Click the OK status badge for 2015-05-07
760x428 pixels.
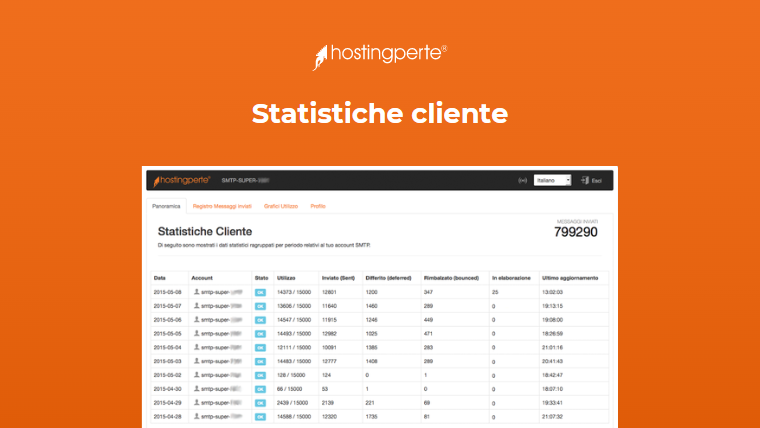(x=260, y=305)
